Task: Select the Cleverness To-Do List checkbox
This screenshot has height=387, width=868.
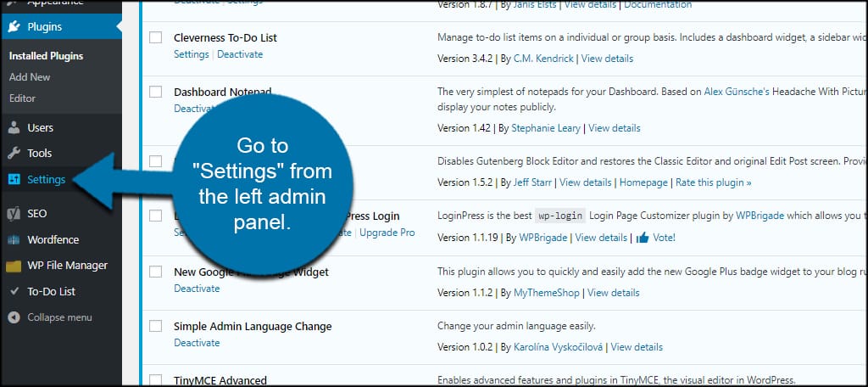Action: coord(156,37)
